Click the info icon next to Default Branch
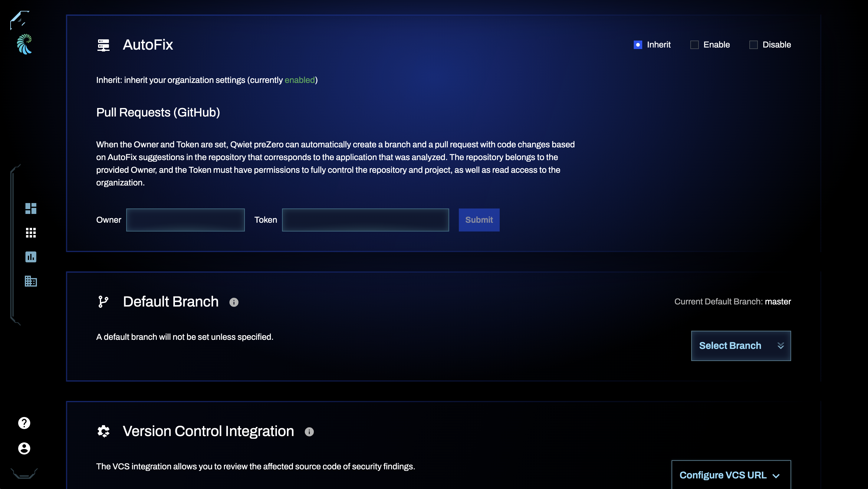The image size is (868, 489). tap(234, 302)
